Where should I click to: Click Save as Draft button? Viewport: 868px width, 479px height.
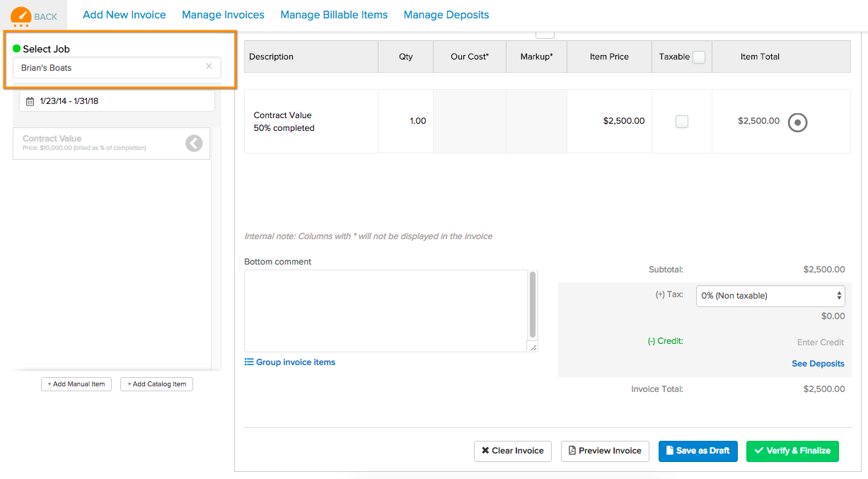[x=698, y=451]
